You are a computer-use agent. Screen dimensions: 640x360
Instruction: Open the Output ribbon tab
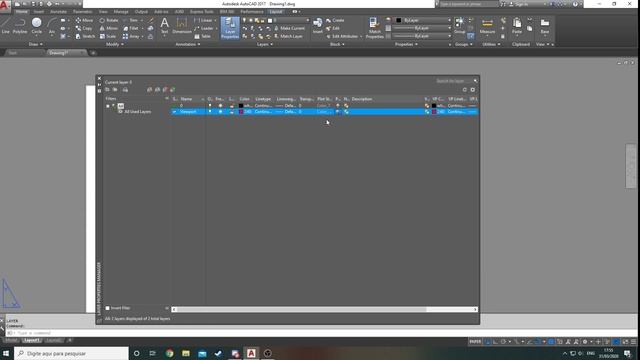[141, 12]
